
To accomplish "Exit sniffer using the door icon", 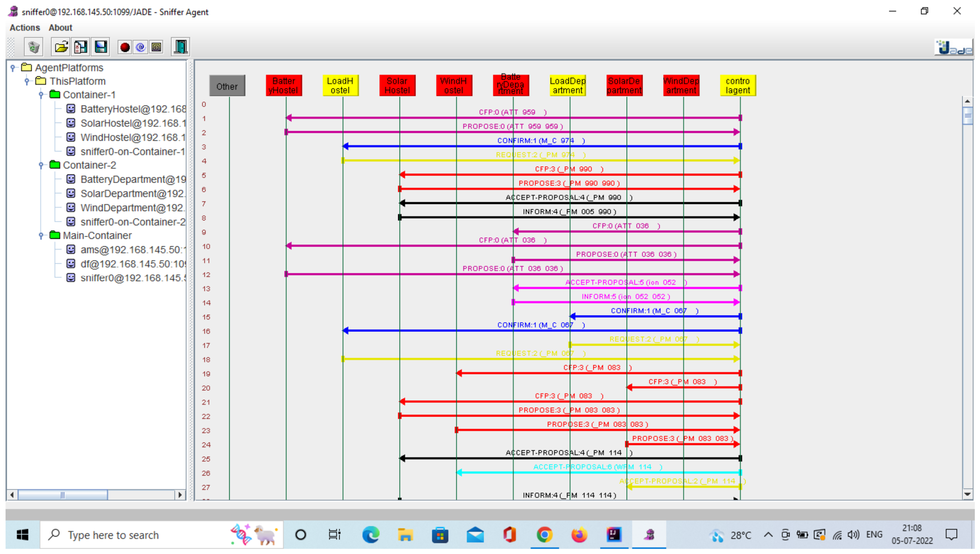I will (180, 47).
